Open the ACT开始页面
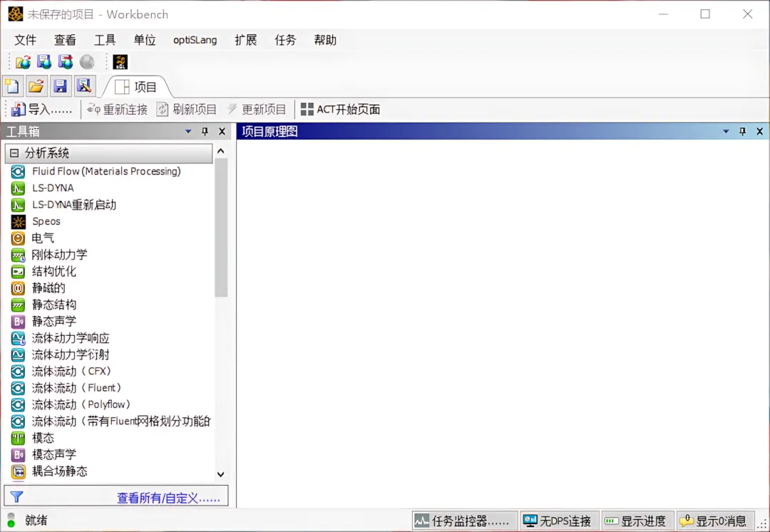 pos(340,109)
